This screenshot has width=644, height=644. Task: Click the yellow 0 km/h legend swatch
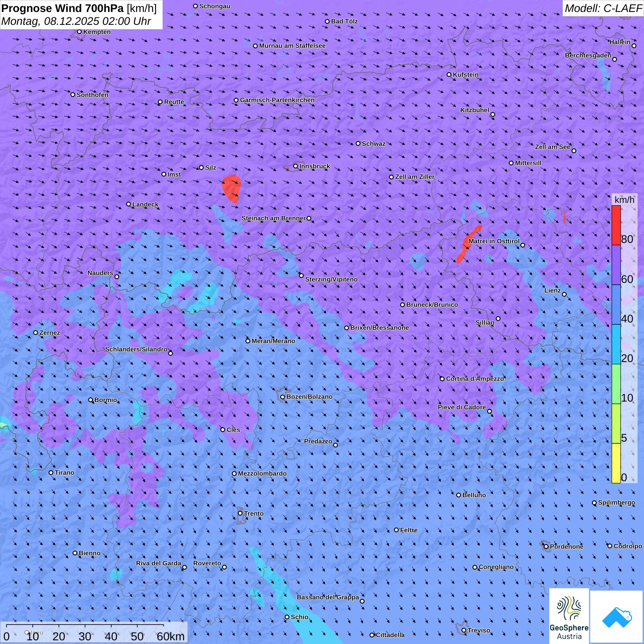click(616, 463)
